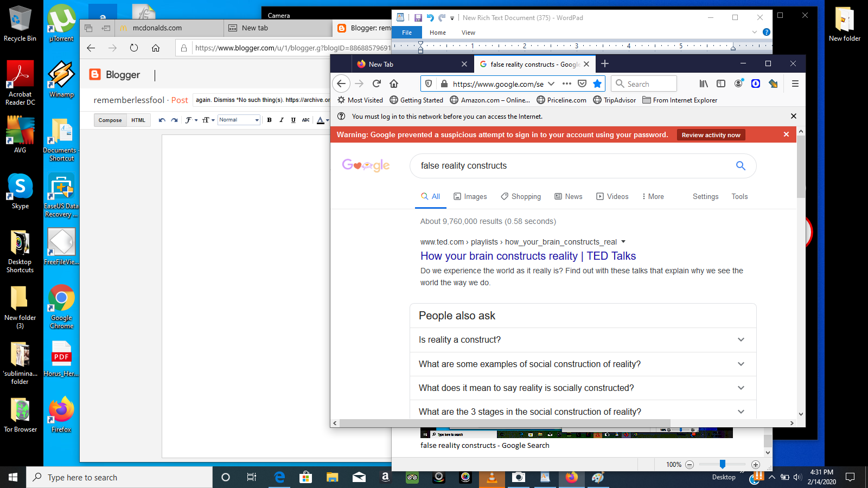
Task: Go back in the Firefox window
Action: 341,84
